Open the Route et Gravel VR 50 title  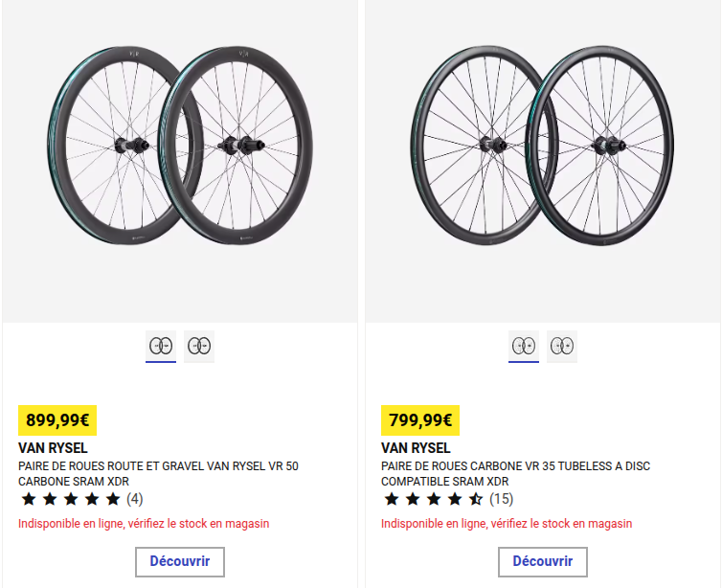[x=158, y=474]
